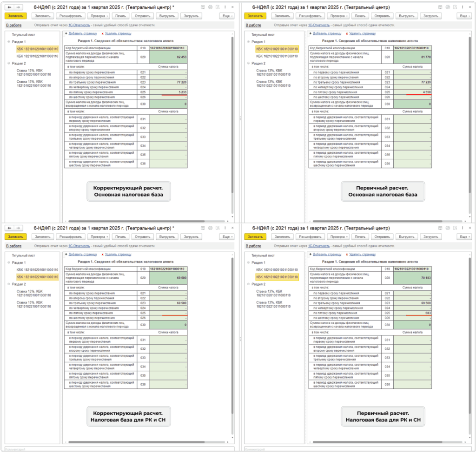Open the vertical dots menu in the 81 770 window title bar

point(463,7)
